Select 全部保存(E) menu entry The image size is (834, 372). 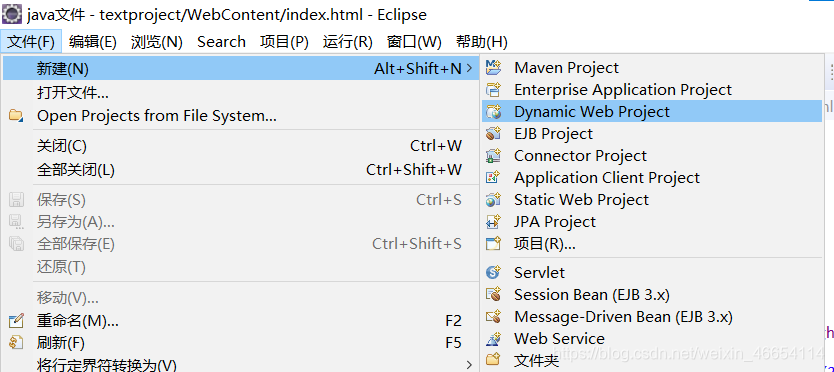pos(240,244)
